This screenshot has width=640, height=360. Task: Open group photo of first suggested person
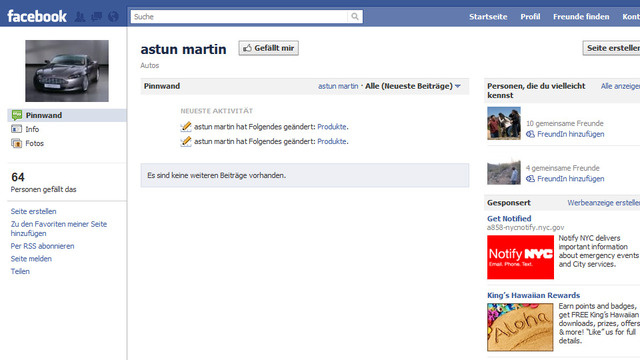coord(504,123)
